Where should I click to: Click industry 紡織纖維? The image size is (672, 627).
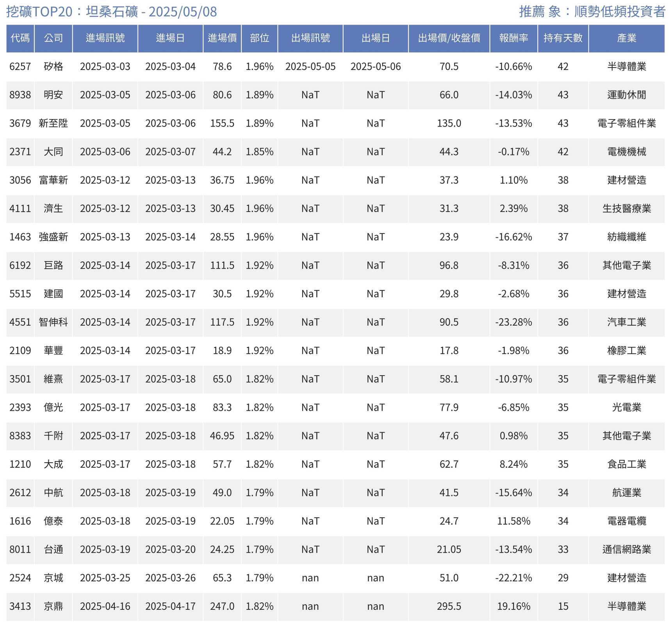point(627,237)
